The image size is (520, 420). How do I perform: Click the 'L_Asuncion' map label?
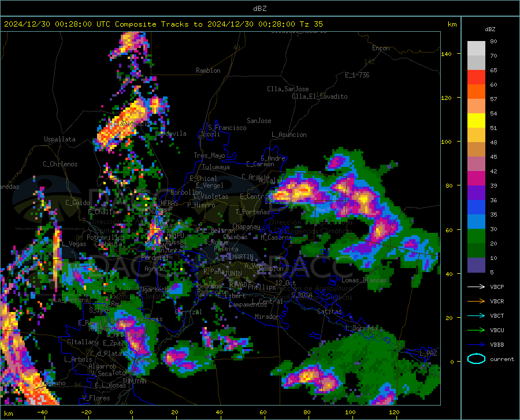click(289, 135)
